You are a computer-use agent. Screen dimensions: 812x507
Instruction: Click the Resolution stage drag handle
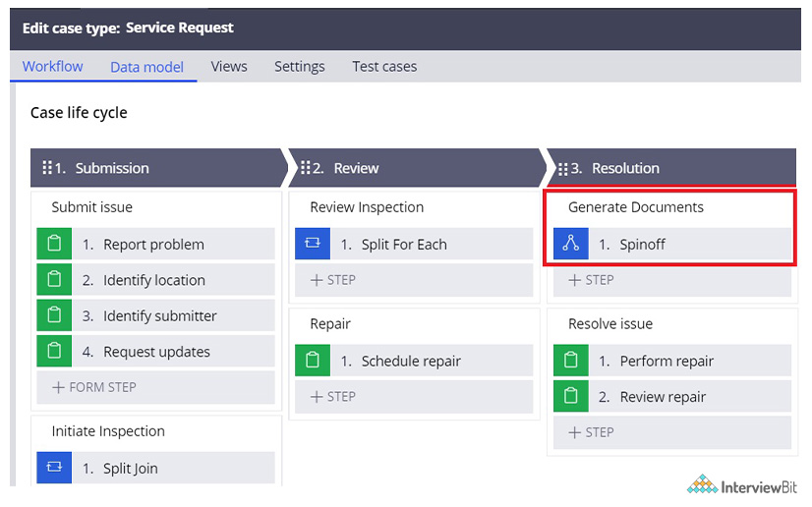click(x=563, y=169)
